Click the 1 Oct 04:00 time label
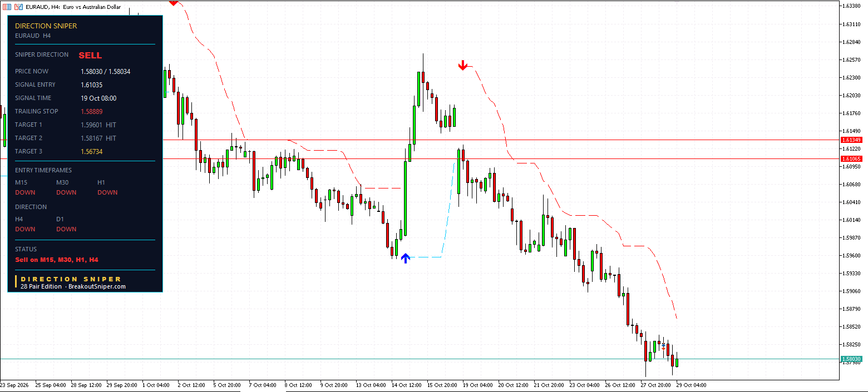868x392 pixels. 156,385
